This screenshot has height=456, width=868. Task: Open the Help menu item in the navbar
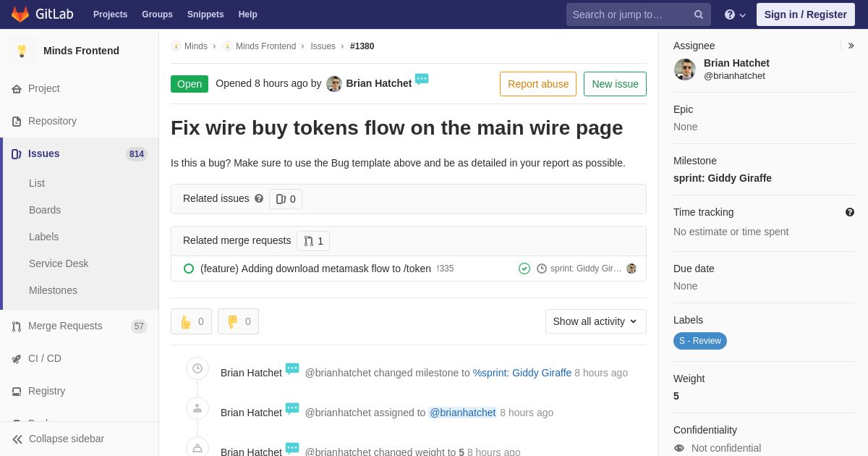pyautogui.click(x=248, y=14)
